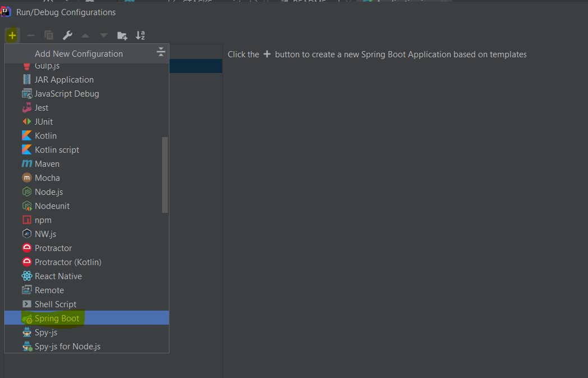
Task: Sort configurations alphabetically with the a-z icon
Action: pos(140,35)
